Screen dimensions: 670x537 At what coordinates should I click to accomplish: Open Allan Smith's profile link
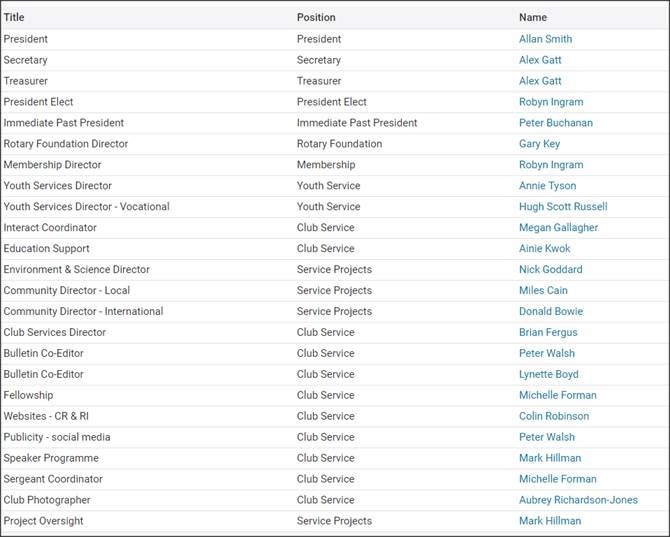[545, 39]
